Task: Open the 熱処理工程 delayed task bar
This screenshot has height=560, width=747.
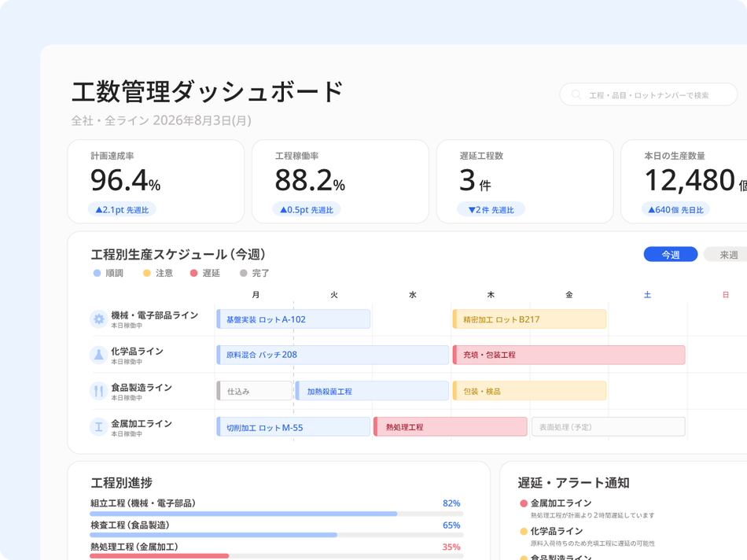Action: tap(451, 427)
